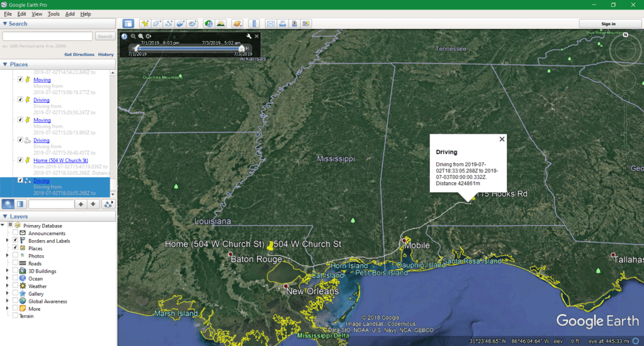Click the Show Historical Imagery clock icon
The width and height of the screenshot is (644, 346).
208,23
